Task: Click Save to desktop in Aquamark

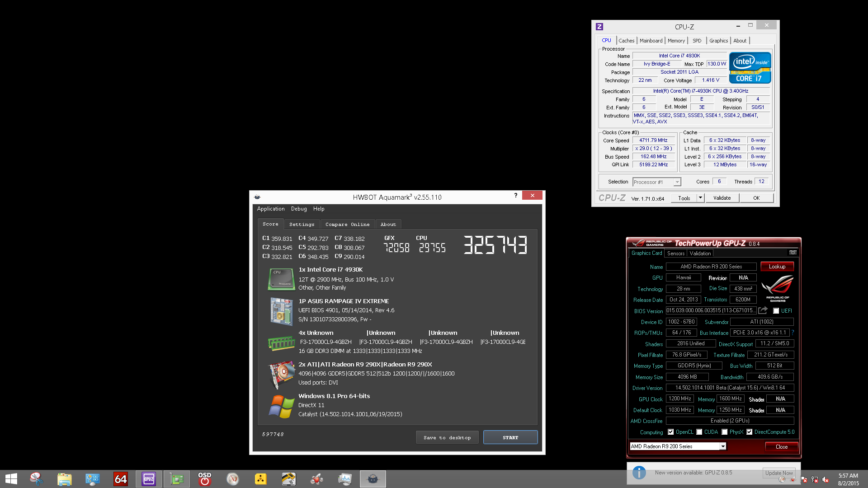Action: click(447, 437)
